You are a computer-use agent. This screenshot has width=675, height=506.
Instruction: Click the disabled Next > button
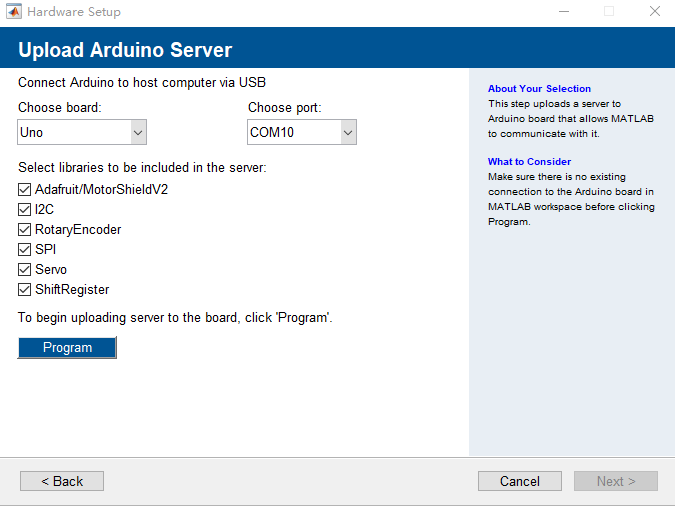[x=616, y=481]
